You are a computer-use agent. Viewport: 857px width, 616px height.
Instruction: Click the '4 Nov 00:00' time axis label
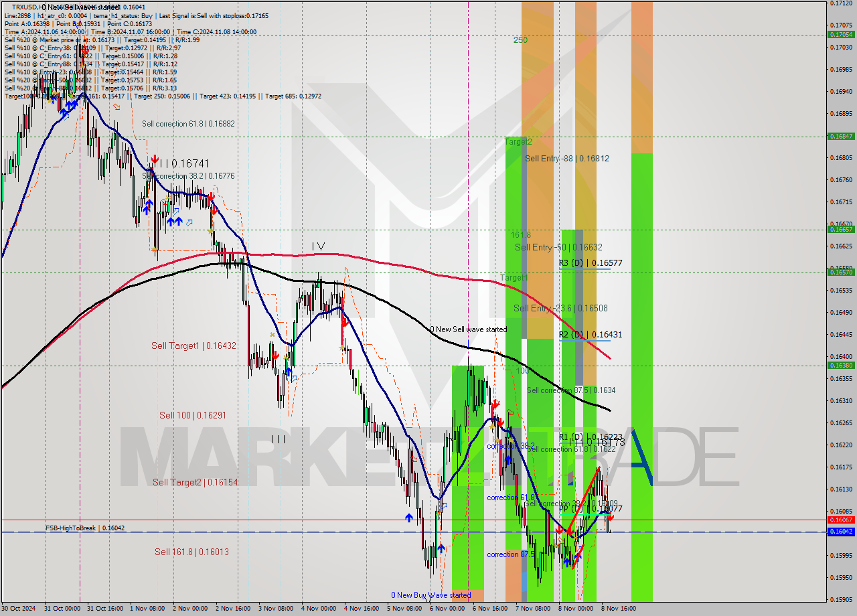pyautogui.click(x=319, y=609)
